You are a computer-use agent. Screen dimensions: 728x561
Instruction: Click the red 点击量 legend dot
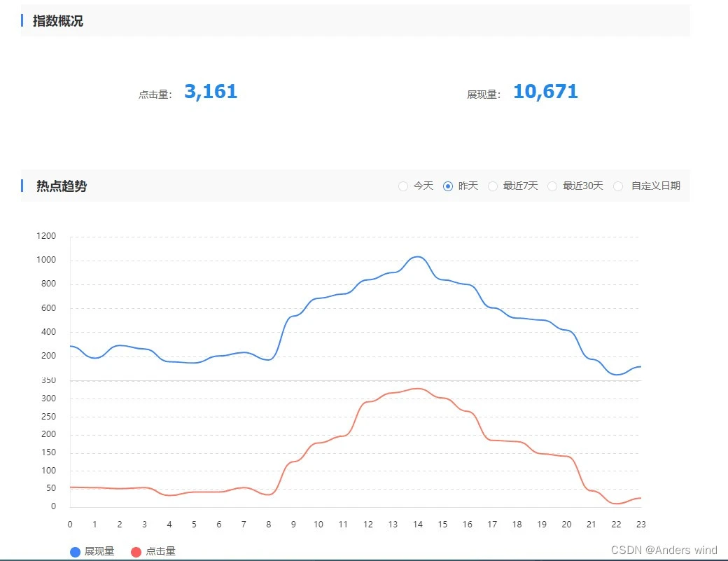coord(136,552)
